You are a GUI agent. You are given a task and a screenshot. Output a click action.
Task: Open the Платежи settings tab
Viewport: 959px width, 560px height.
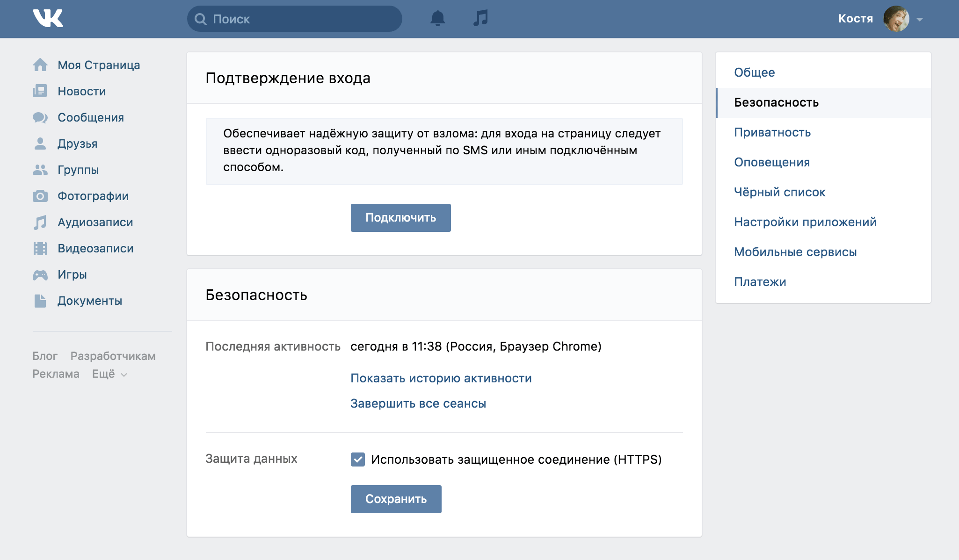(823, 282)
